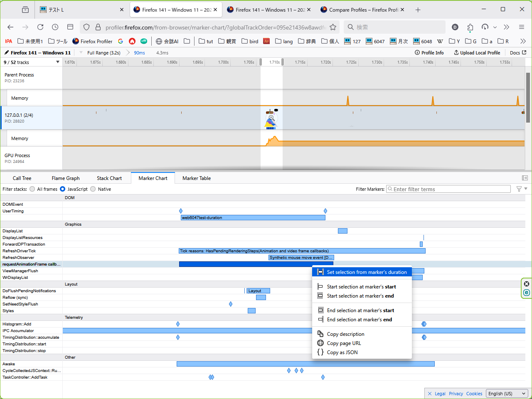532x399 pixels.
Task: Click the Compare Profiles browser tab
Action: coord(362,10)
